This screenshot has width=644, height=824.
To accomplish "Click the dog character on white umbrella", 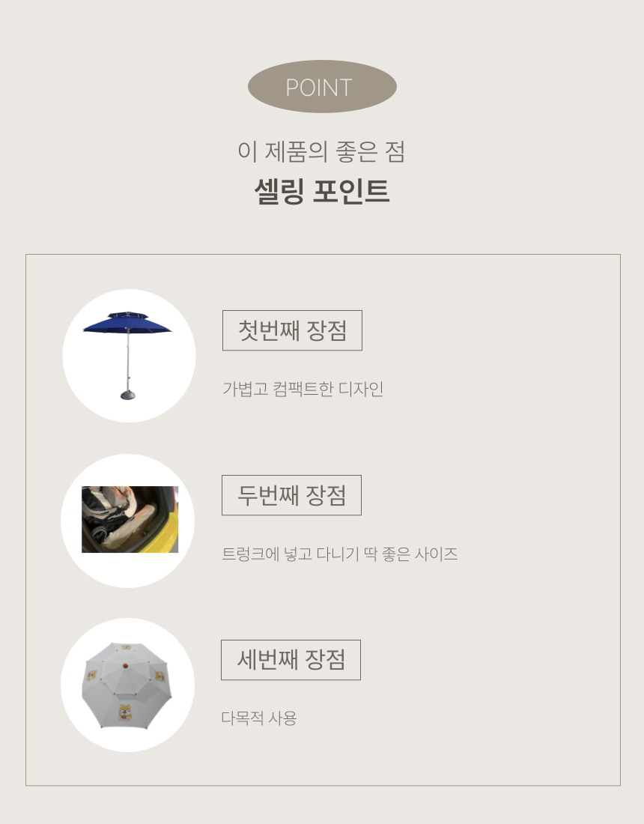I will pyautogui.click(x=125, y=712).
